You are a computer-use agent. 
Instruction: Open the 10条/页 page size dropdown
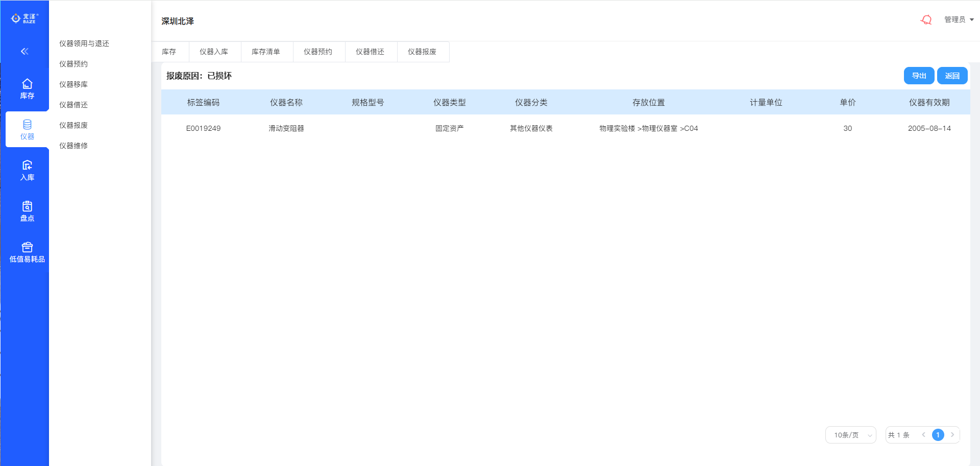[x=850, y=435]
